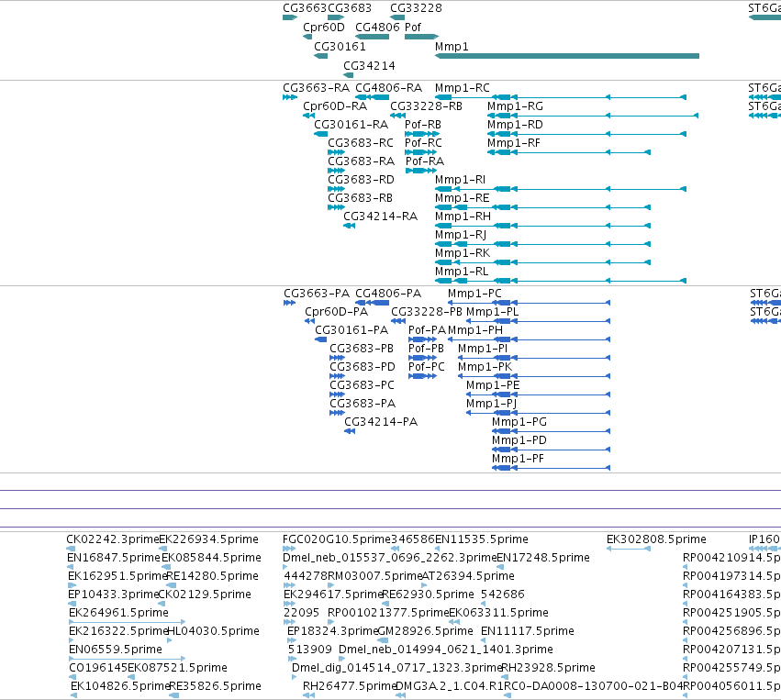The height and width of the screenshot is (700, 781).
Task: Select the CG33228-RB transcript label
Action: 427,106
